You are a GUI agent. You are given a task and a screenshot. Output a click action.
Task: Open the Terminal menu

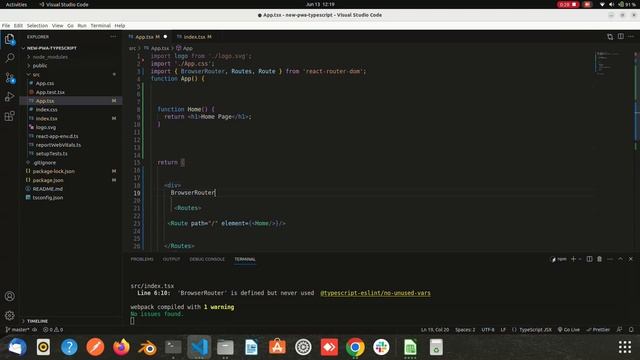click(x=100, y=25)
